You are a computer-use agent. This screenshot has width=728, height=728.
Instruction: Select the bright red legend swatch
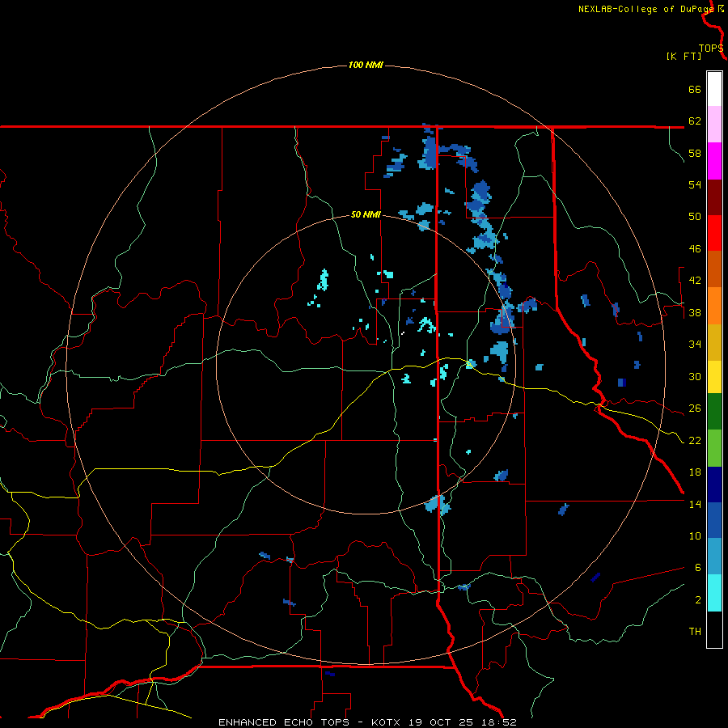coord(714,233)
